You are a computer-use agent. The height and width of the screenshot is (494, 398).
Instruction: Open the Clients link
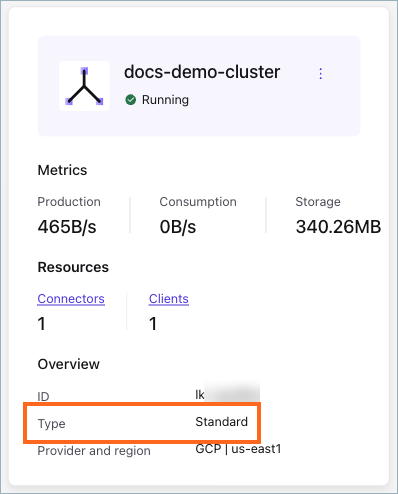[x=169, y=299]
